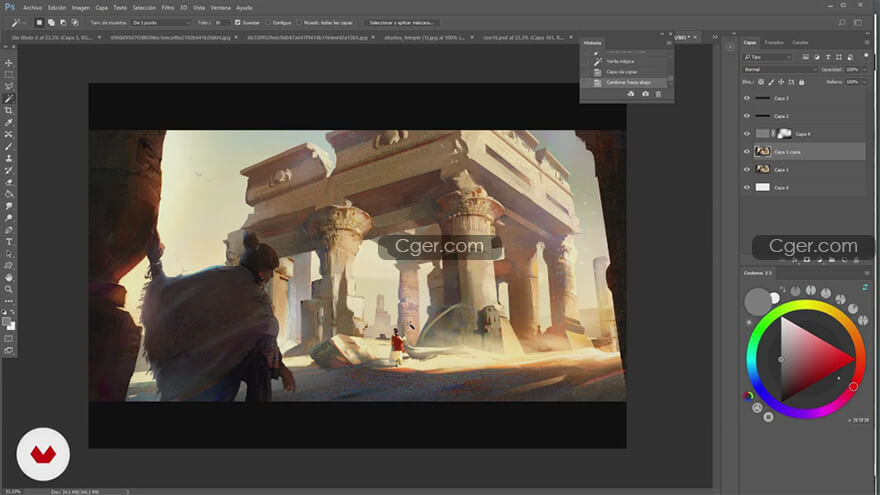Open the Imagen menu

(x=80, y=8)
